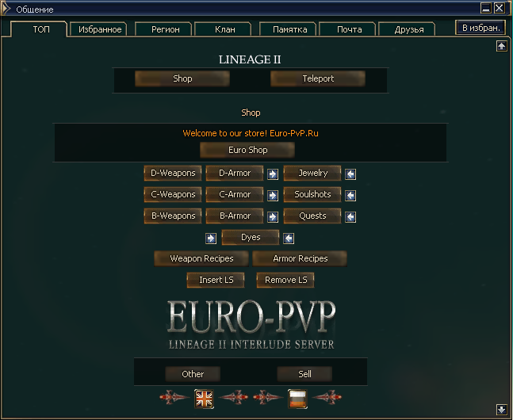This screenshot has width=513, height=420.
Task: Browse Weapon Recipes
Action: (x=201, y=258)
